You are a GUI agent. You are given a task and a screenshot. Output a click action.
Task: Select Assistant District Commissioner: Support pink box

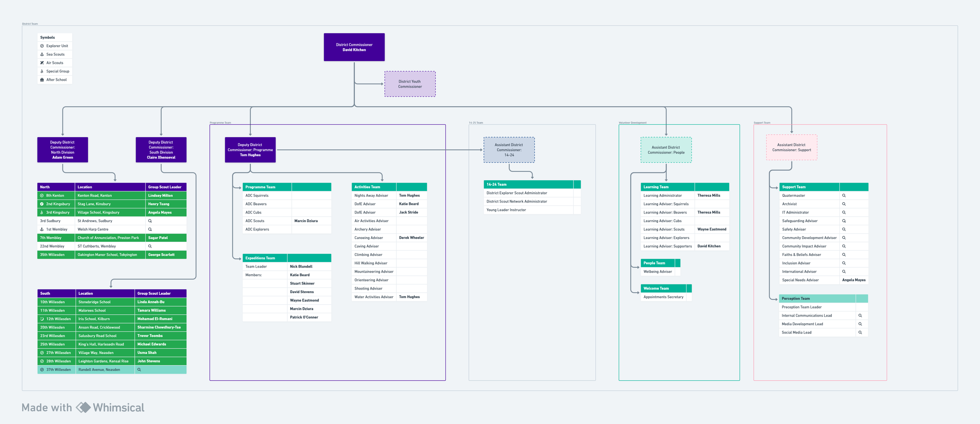[791, 147]
